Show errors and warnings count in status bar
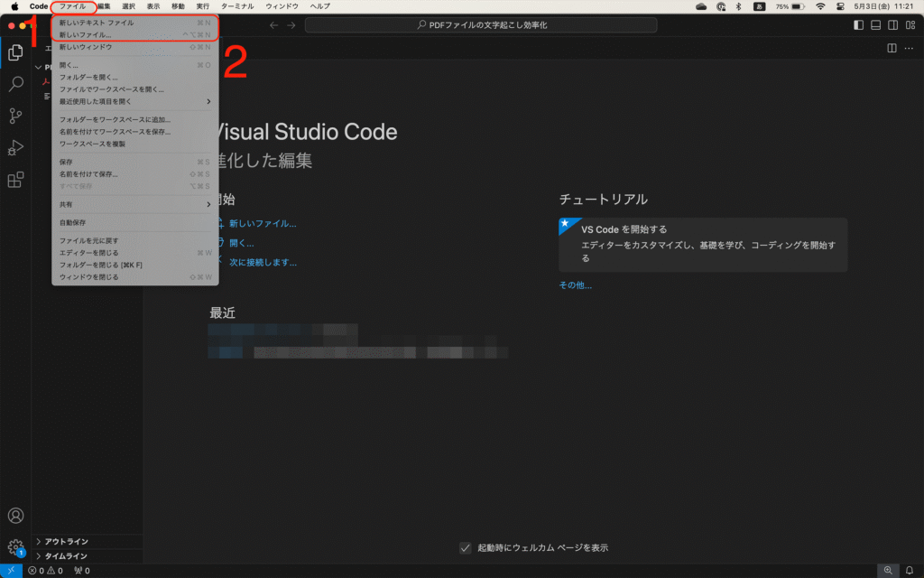924x578 pixels. [45, 571]
